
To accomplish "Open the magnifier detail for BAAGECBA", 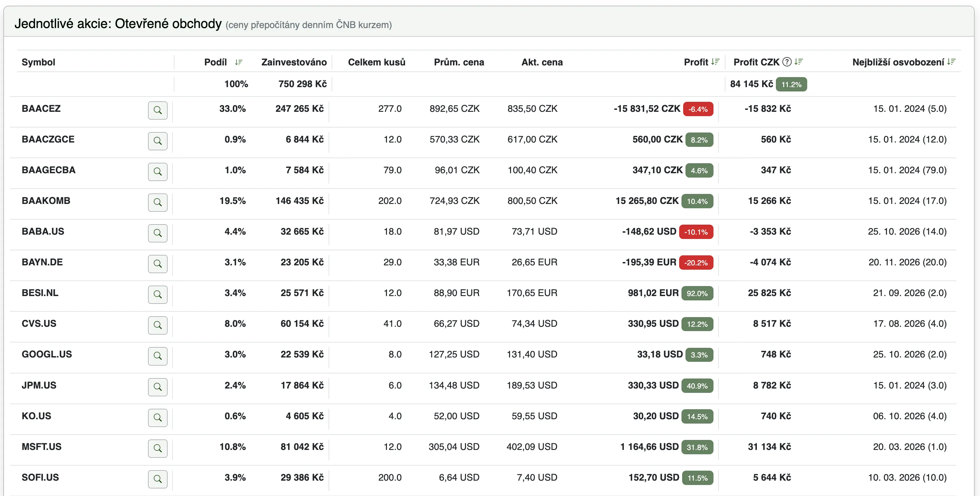I will coord(157,172).
